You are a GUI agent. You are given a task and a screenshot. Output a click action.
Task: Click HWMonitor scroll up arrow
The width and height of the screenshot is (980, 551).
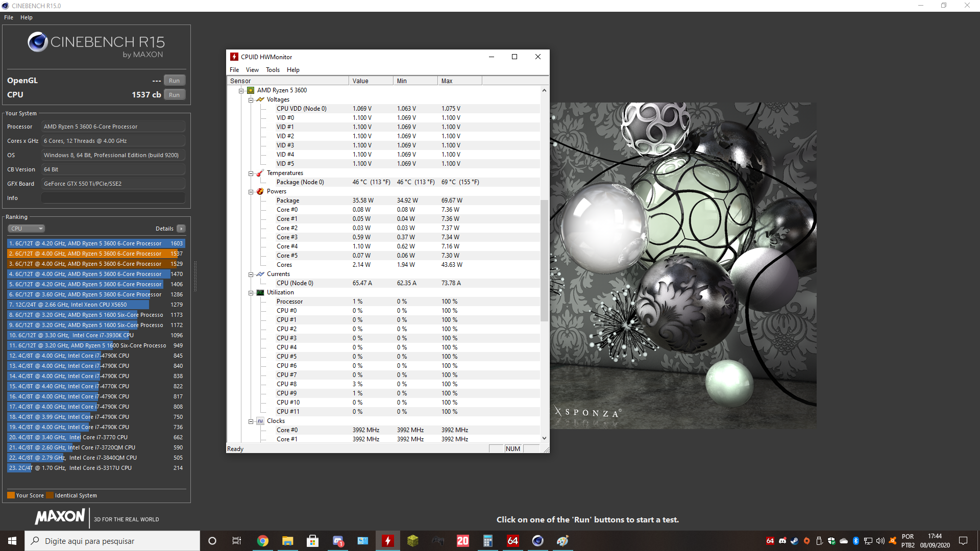[x=544, y=90]
